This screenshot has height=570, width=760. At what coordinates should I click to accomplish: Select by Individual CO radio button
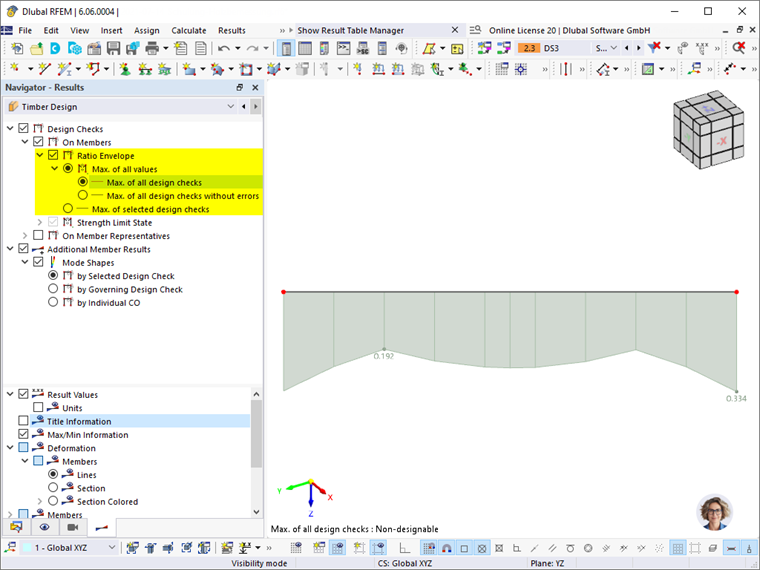pyautogui.click(x=53, y=302)
